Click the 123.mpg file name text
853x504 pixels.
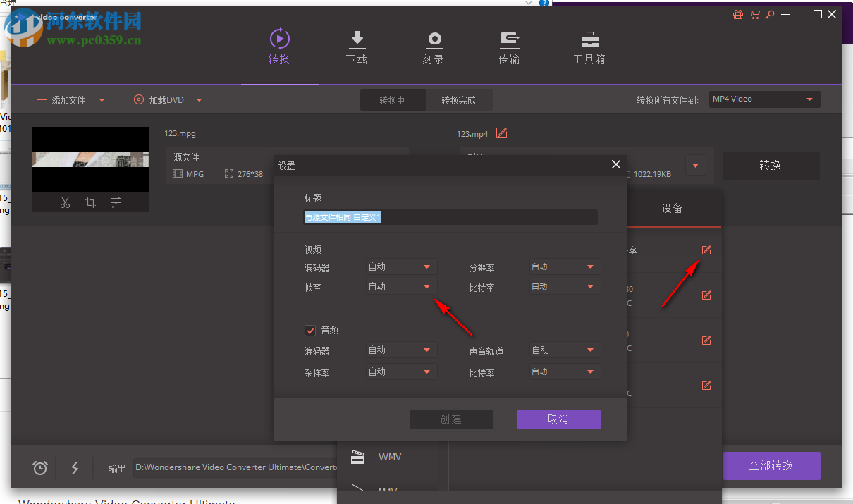tap(180, 133)
